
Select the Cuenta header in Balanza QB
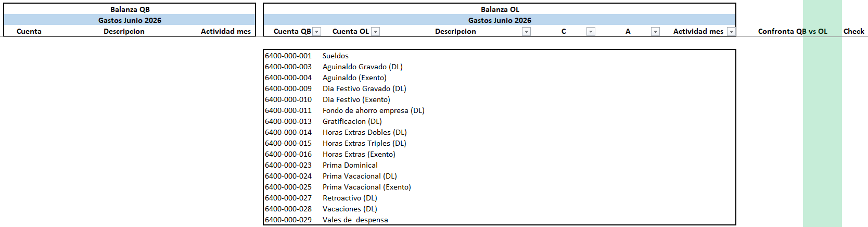point(29,31)
